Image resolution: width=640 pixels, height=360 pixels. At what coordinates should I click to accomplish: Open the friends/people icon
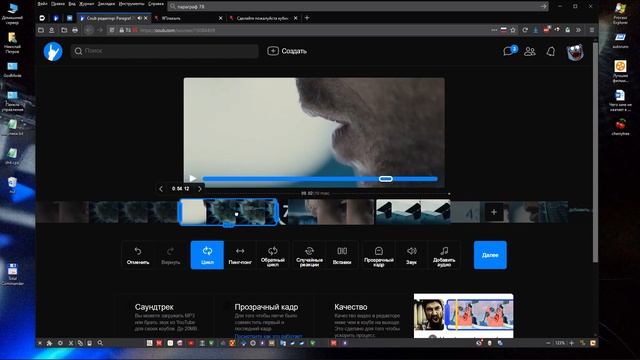(x=530, y=51)
